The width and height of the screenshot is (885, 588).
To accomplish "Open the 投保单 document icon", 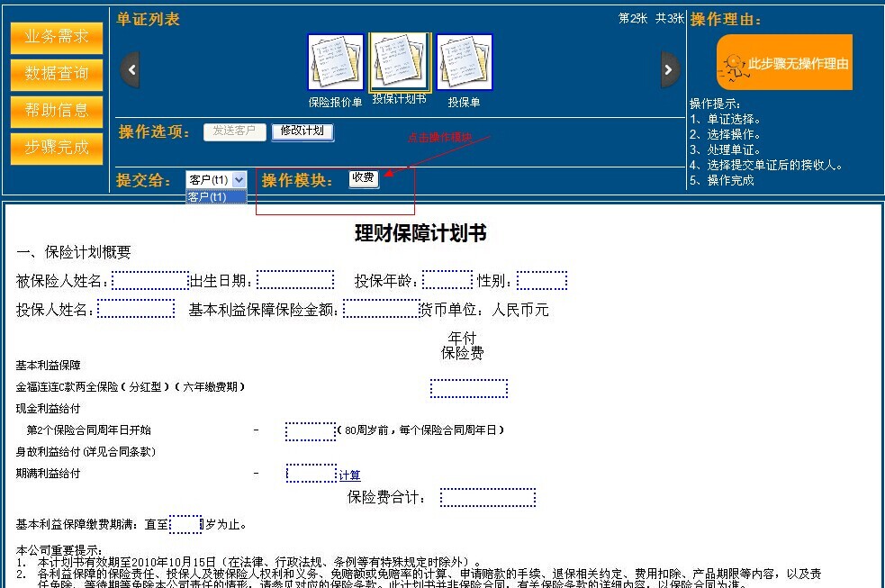I will click(x=465, y=63).
